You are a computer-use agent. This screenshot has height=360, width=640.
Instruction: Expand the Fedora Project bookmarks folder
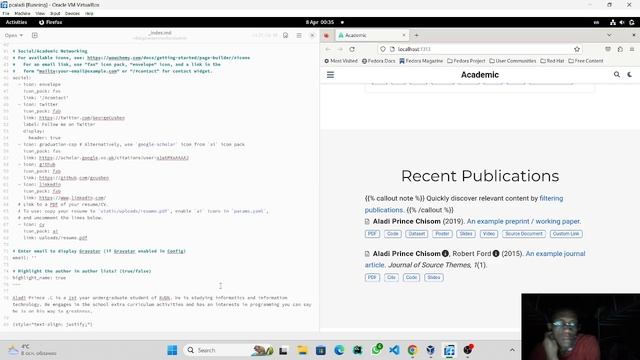click(466, 61)
